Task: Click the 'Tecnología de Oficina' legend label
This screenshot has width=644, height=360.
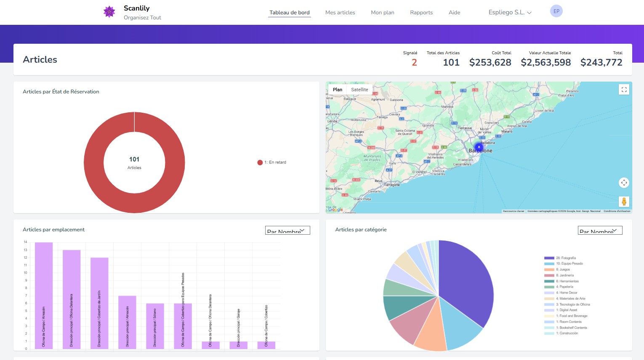Action: point(573,304)
